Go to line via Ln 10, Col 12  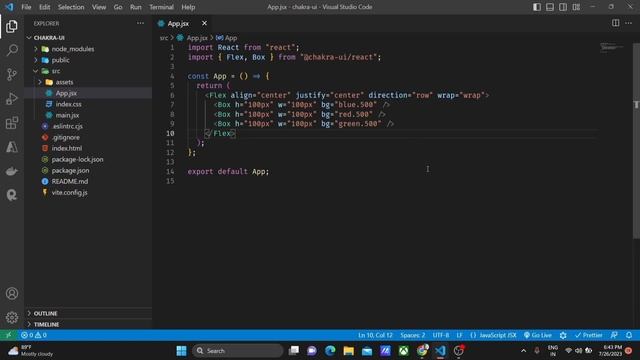375,335
